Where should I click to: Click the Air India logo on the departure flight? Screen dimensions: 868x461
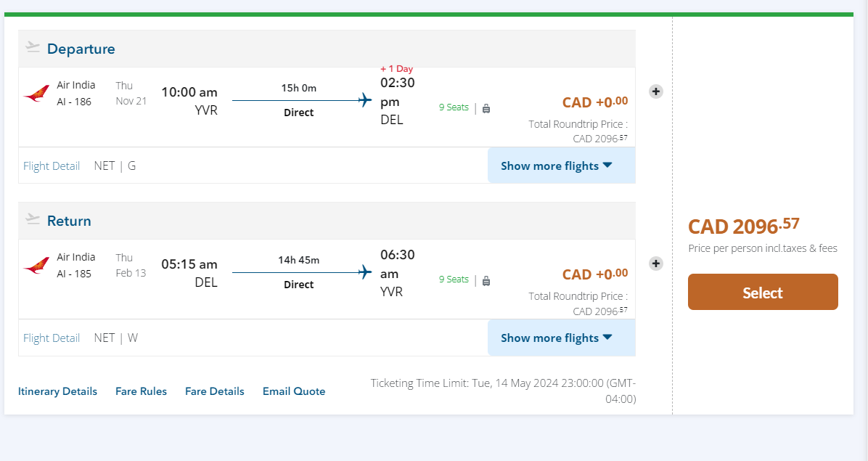36,94
